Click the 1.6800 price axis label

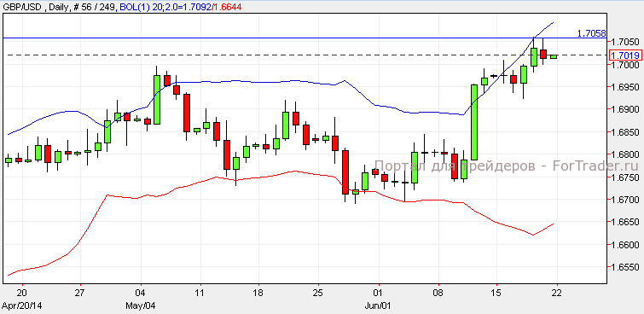pos(625,155)
